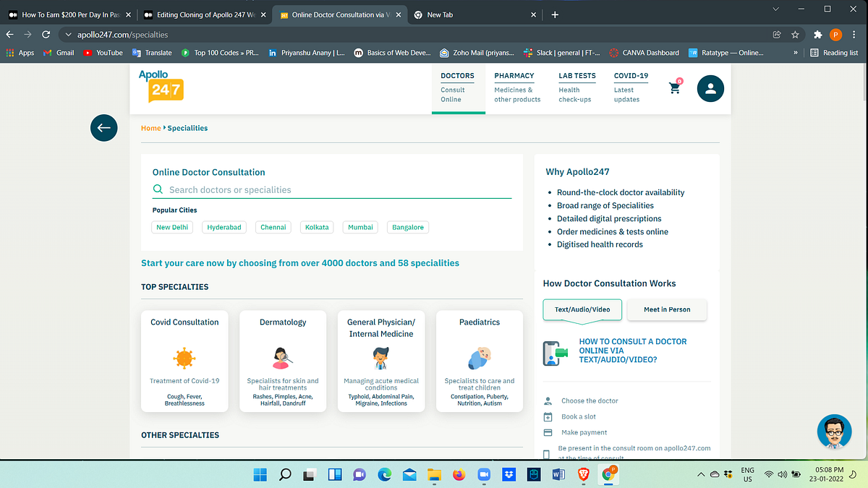The image size is (868, 488).
Task: Bookmark page with the star icon
Action: (x=795, y=34)
